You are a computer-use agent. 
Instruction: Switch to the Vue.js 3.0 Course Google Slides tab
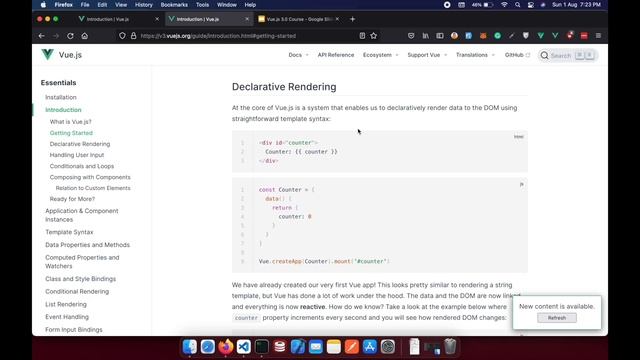click(298, 19)
